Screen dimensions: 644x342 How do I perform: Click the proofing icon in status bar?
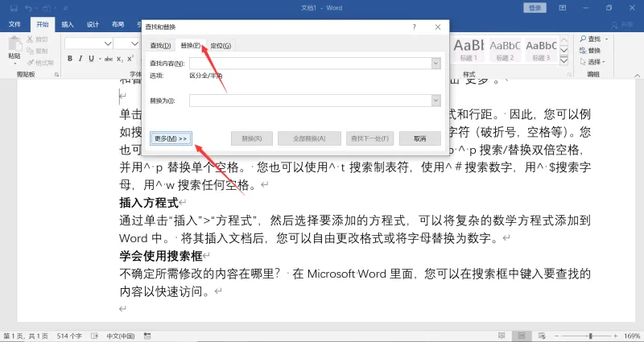tap(95, 336)
